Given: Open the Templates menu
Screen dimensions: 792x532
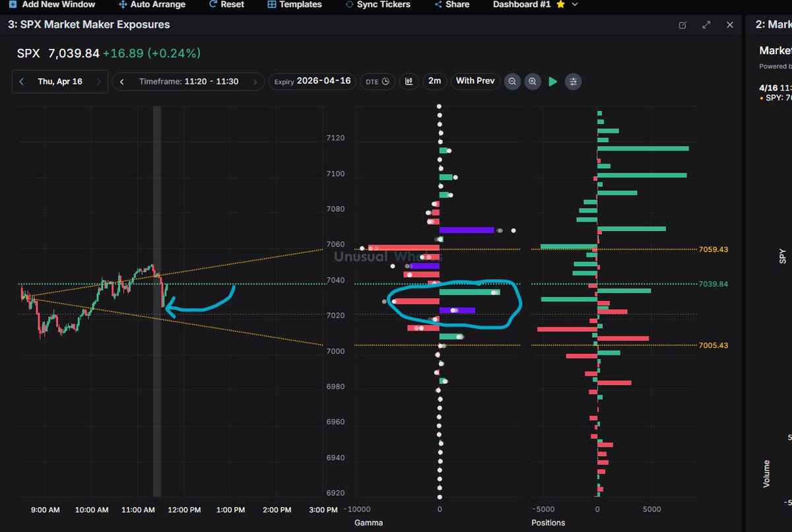Looking at the screenshot, I should pyautogui.click(x=295, y=4).
